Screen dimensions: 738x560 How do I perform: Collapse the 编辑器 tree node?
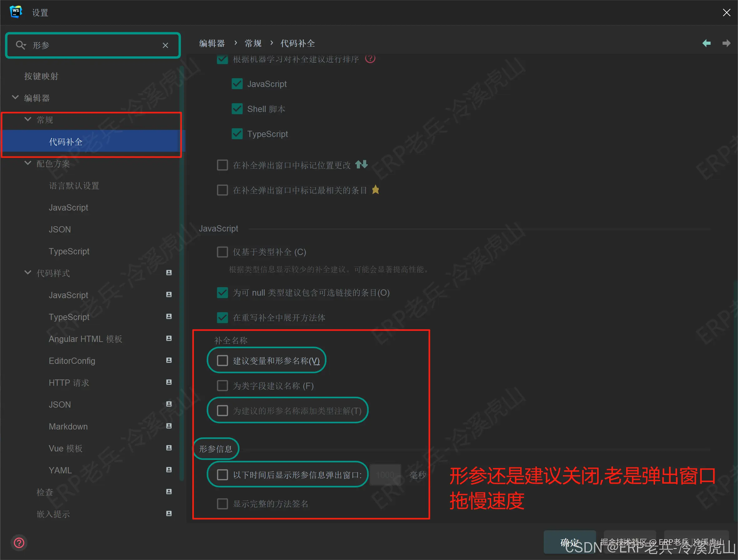click(x=15, y=97)
